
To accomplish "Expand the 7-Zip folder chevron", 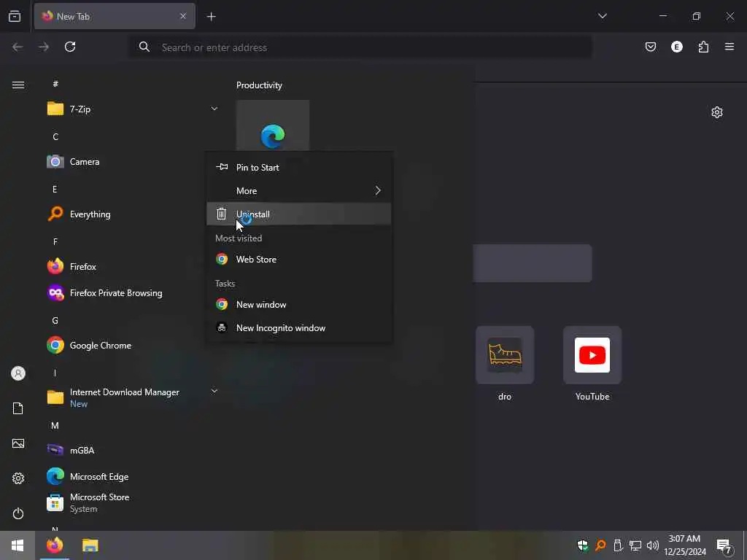I will coord(214,109).
